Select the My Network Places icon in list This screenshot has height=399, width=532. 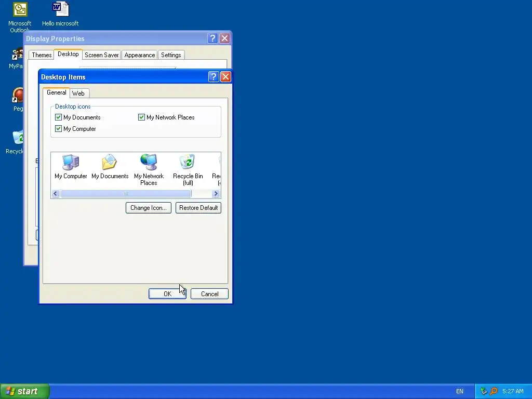(149, 170)
